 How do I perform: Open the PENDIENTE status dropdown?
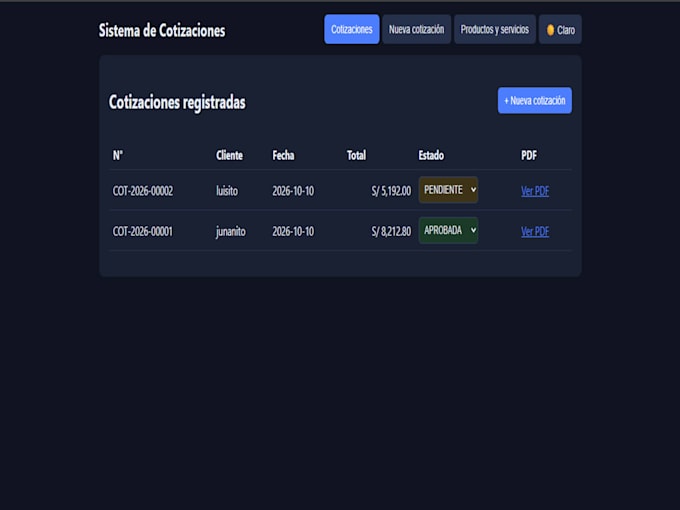[x=448, y=190]
